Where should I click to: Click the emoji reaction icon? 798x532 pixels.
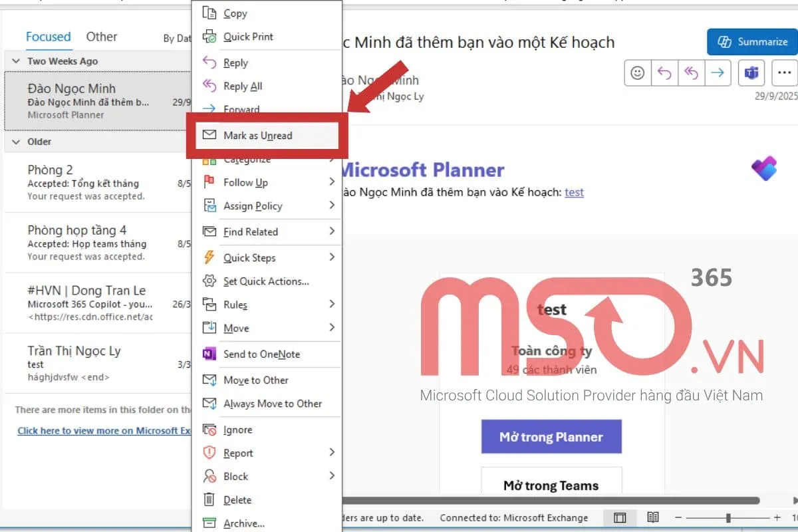(637, 73)
